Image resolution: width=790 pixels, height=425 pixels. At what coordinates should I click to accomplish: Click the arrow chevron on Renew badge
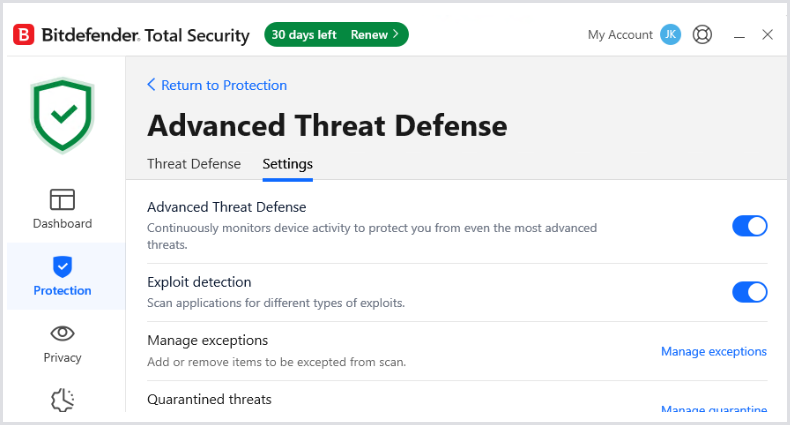pos(395,35)
